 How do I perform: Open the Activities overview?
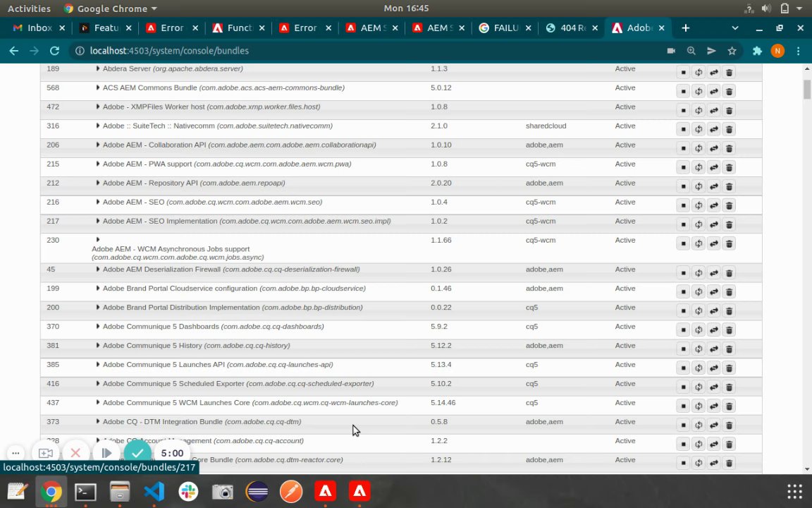(29, 8)
